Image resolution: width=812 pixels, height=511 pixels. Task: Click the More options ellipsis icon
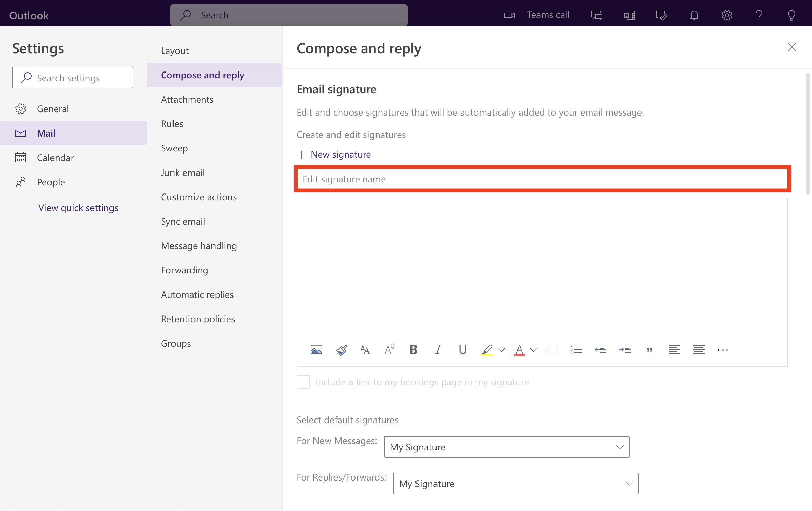[723, 350]
